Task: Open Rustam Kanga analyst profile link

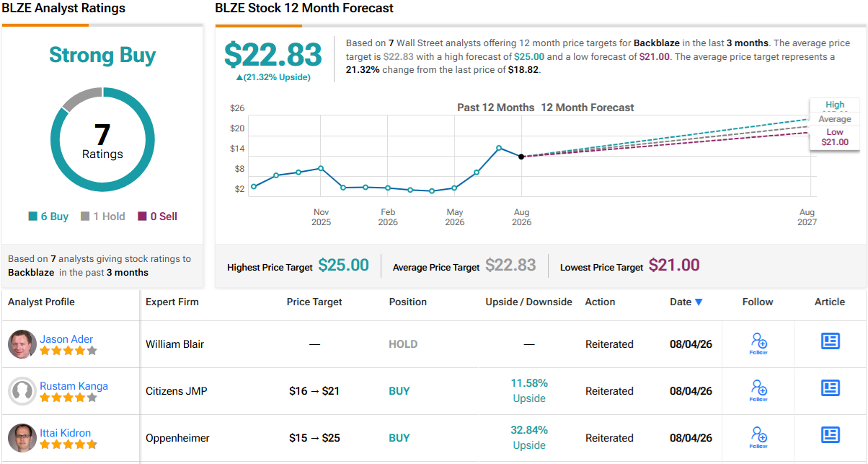Action: 74,386
